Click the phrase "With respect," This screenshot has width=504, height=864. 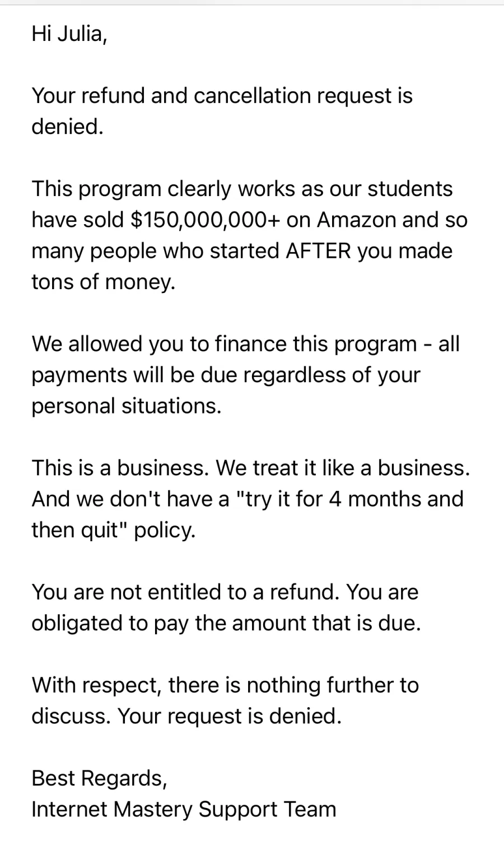[x=96, y=685]
